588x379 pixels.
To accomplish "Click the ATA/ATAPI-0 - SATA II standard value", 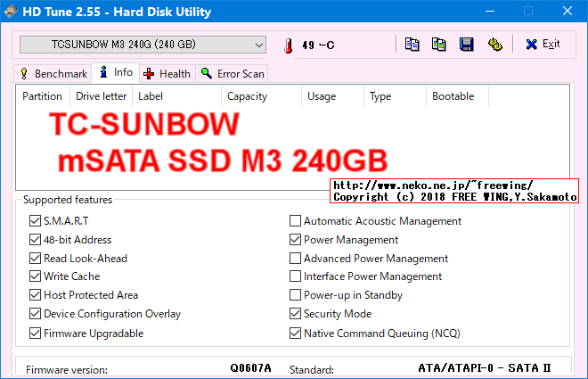I will pos(485,368).
